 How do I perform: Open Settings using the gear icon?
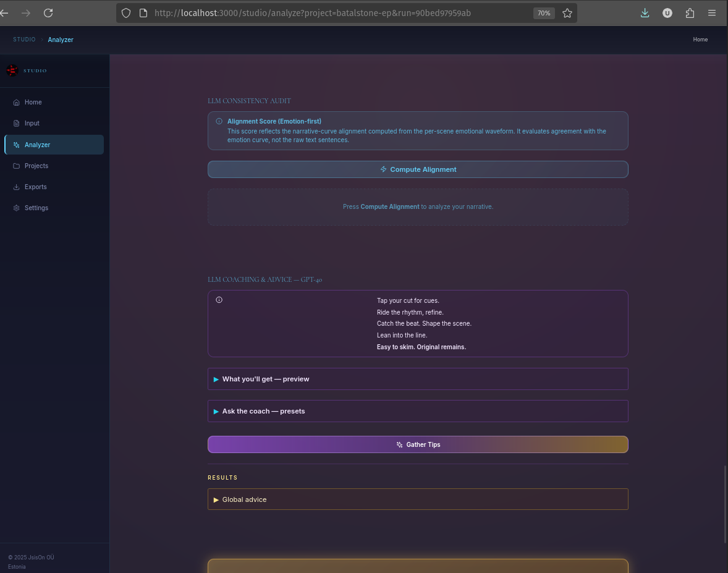point(16,208)
